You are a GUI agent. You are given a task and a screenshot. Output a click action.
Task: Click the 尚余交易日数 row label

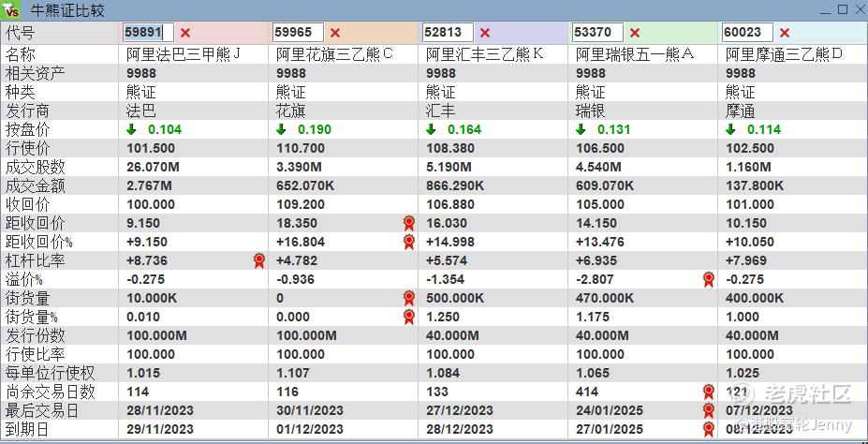50,392
